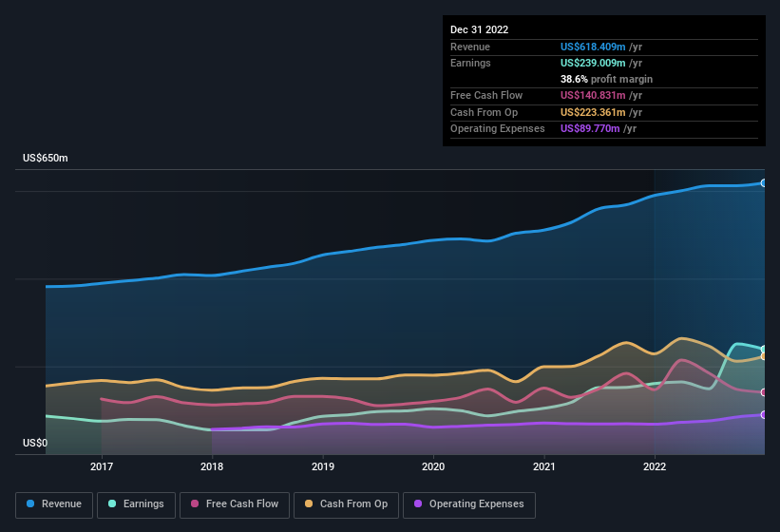Select the 2018 x-axis label
The height and width of the screenshot is (532, 780).
tap(212, 466)
